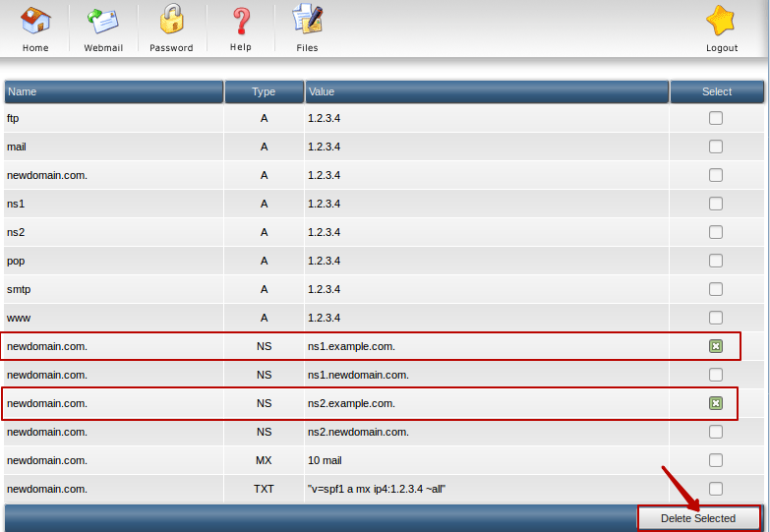Select the ftp record checkbox

(x=716, y=118)
